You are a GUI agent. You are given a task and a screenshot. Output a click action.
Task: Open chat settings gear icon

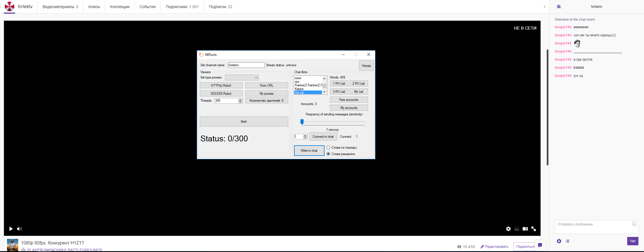point(559,241)
